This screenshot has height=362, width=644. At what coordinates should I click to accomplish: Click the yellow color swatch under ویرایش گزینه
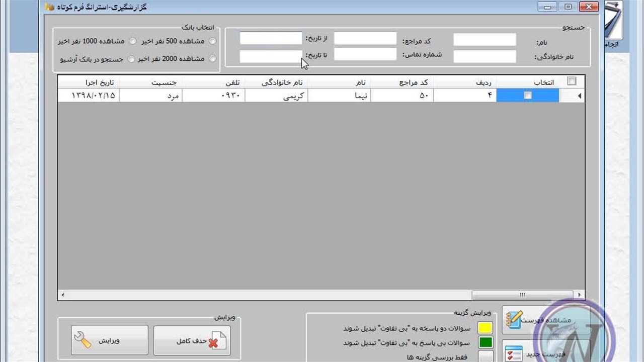(486, 328)
